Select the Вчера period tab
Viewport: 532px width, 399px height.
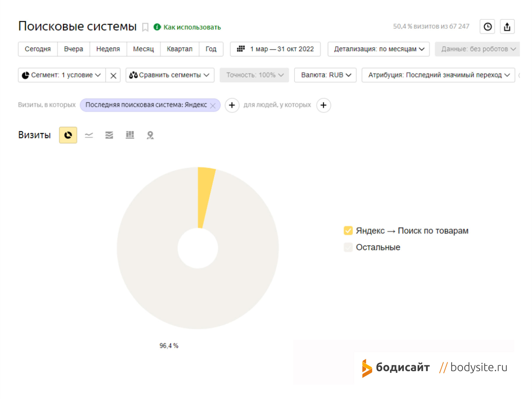click(74, 49)
